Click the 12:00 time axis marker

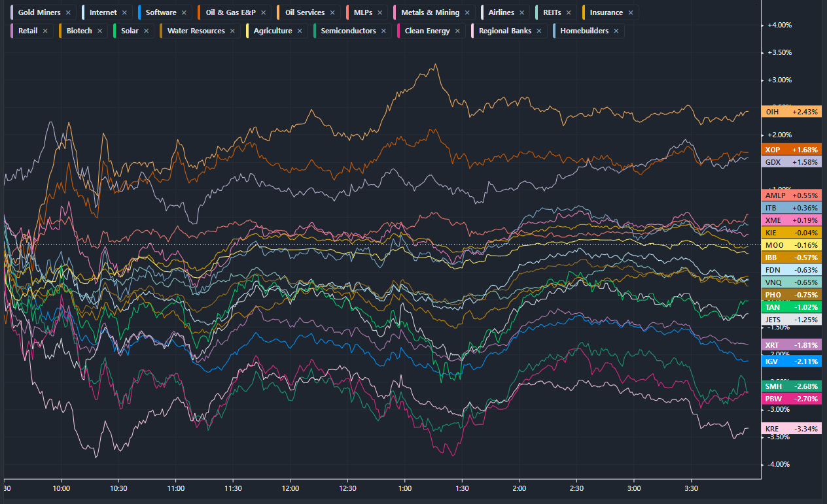point(290,488)
